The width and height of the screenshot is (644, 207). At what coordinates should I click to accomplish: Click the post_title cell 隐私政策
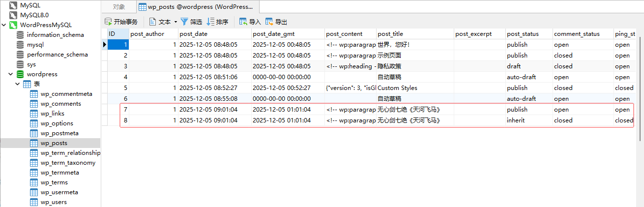(x=415, y=66)
